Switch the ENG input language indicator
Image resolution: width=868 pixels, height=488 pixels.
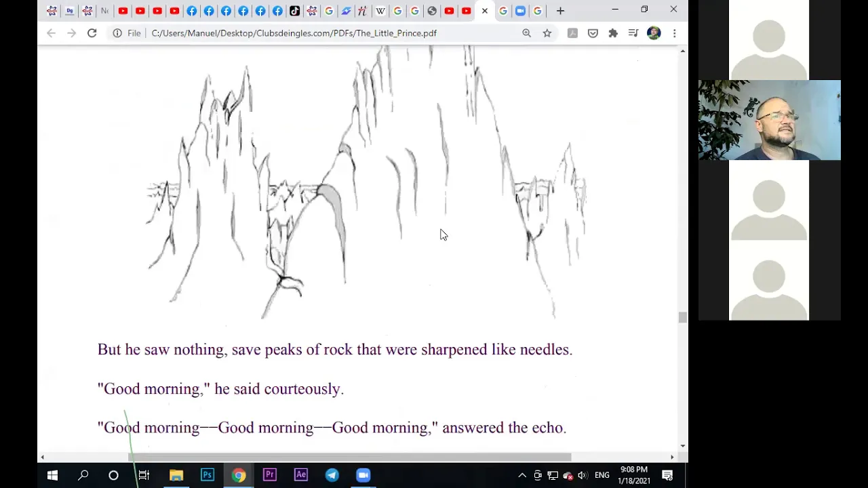601,475
